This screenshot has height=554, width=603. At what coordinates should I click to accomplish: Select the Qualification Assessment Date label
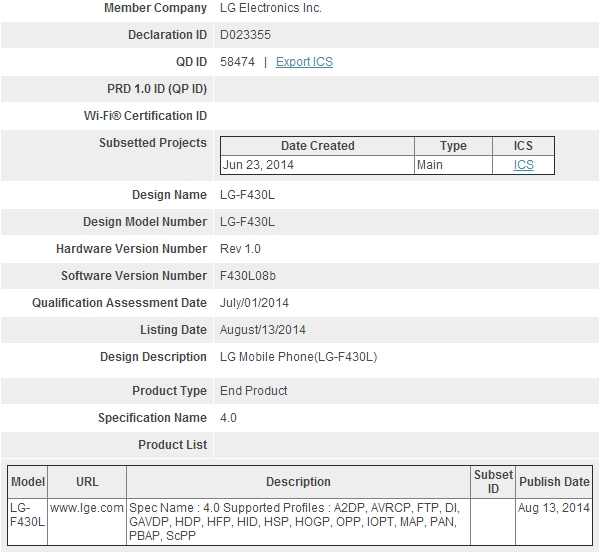pyautogui.click(x=119, y=303)
